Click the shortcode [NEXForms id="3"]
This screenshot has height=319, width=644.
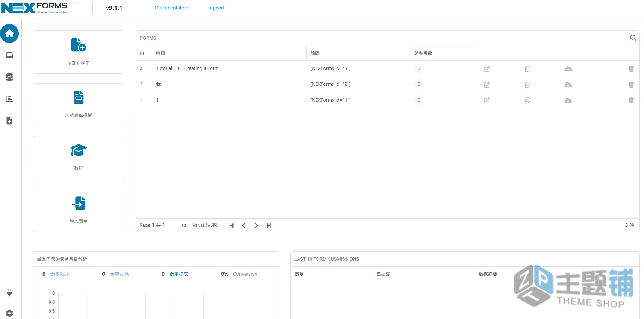pyautogui.click(x=330, y=68)
